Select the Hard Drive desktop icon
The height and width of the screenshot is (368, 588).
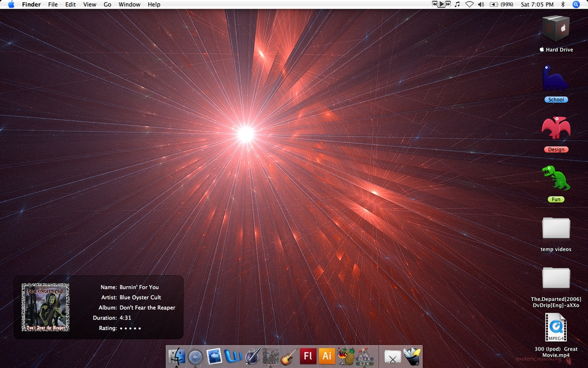click(556, 28)
